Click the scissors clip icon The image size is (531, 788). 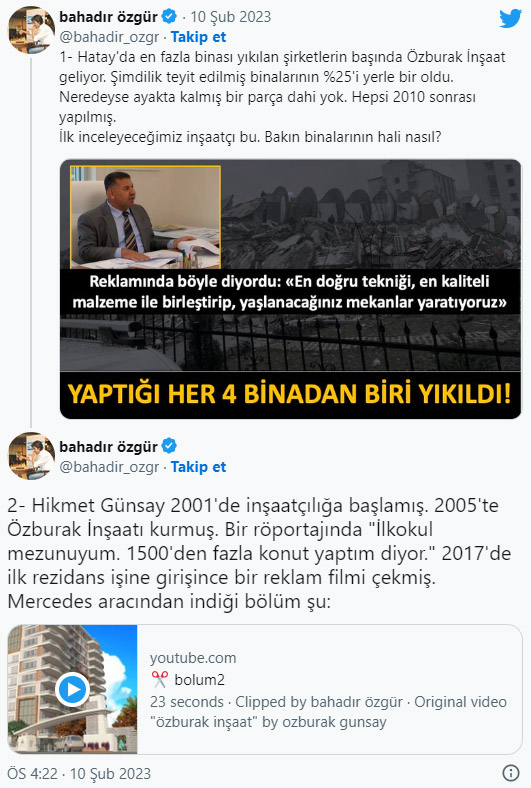coord(159,679)
